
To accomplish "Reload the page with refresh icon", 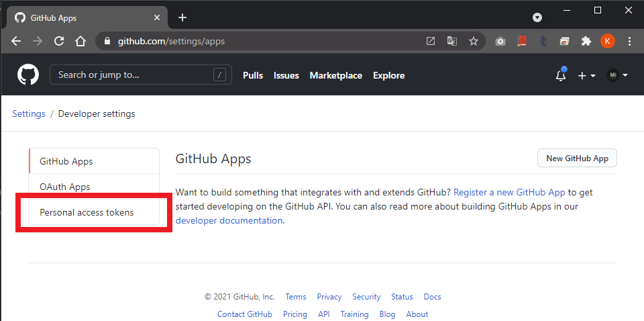I will (x=59, y=41).
